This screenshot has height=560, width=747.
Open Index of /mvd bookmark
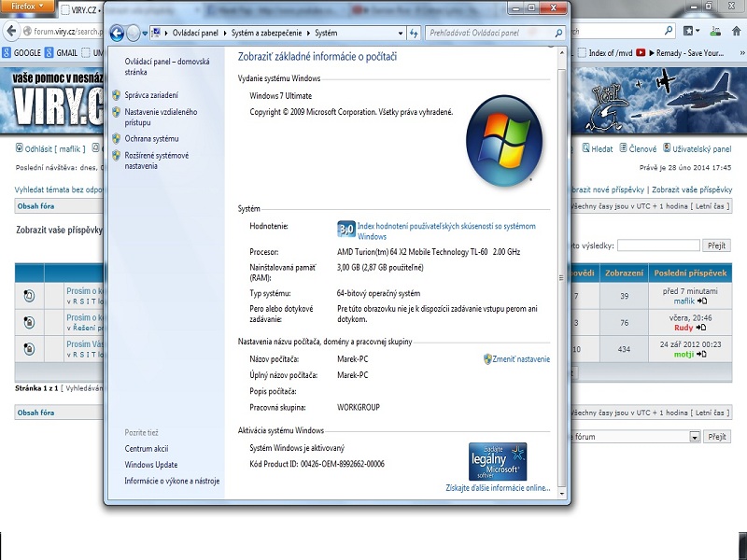pyautogui.click(x=605, y=53)
